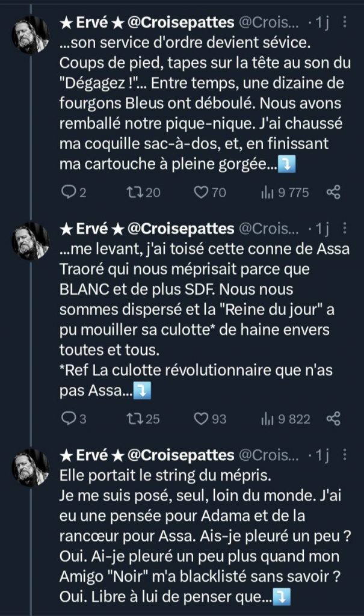Reply to the tweet with 3 comments
This screenshot has width=364, height=616.
(x=67, y=419)
